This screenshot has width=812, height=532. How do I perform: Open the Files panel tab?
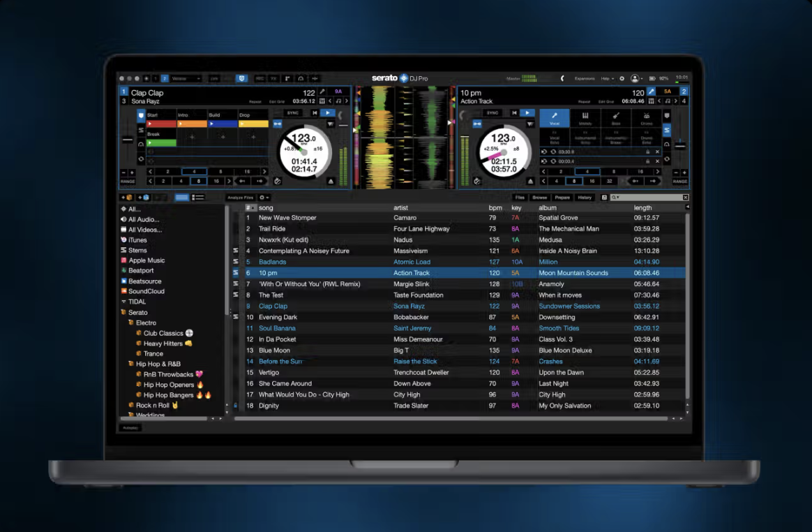520,198
